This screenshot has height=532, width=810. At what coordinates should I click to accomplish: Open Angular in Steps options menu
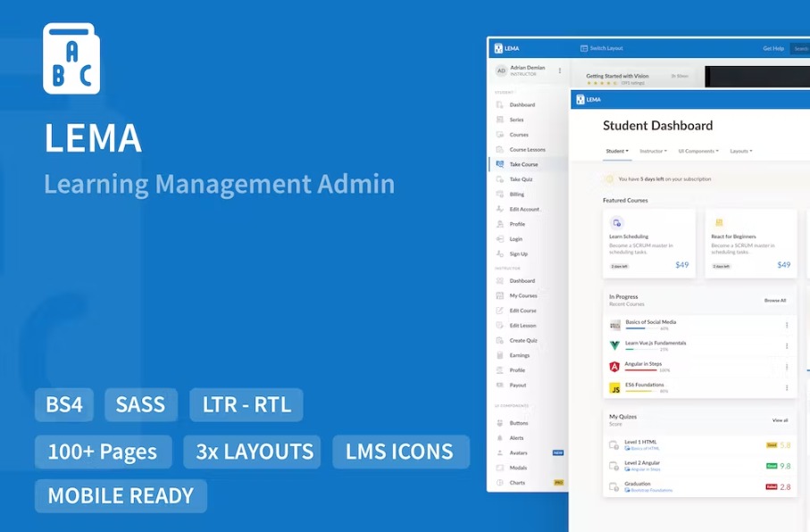tap(787, 367)
